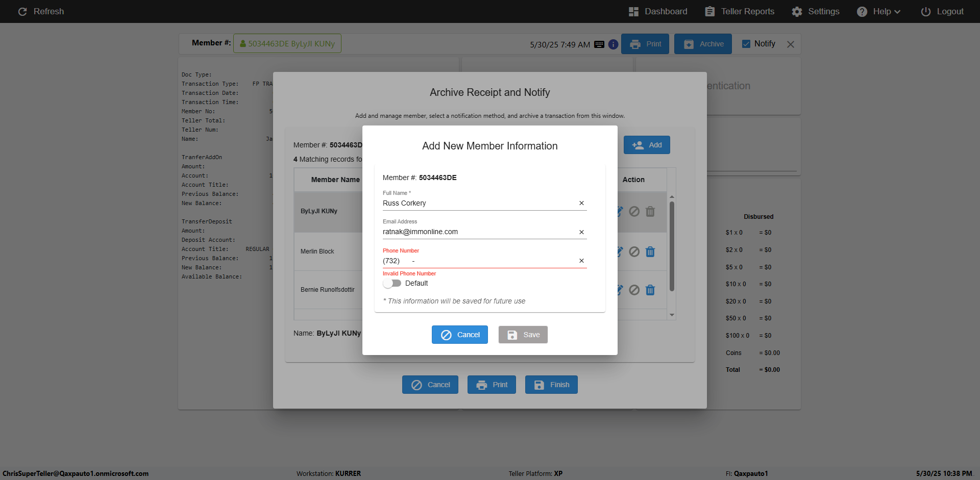This screenshot has height=480, width=980.
Task: Click the Print button in member header
Action: [x=646, y=44]
